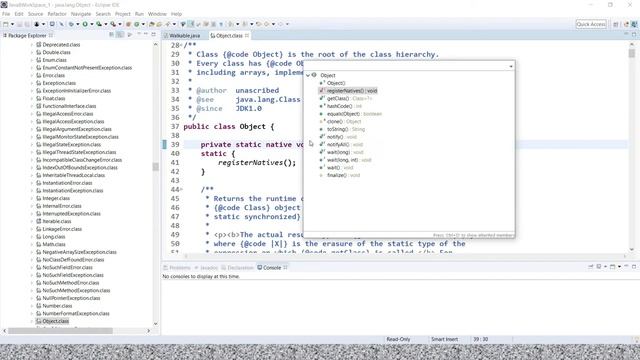Select finalize() in outline popup
Viewport: 640px width, 360px height.
coord(340,175)
